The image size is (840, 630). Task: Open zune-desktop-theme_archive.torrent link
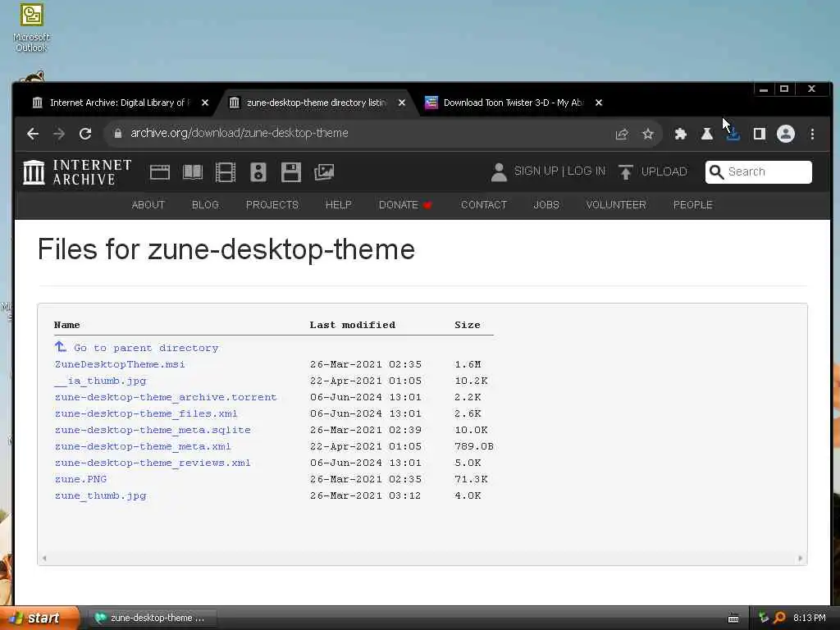[166, 397]
